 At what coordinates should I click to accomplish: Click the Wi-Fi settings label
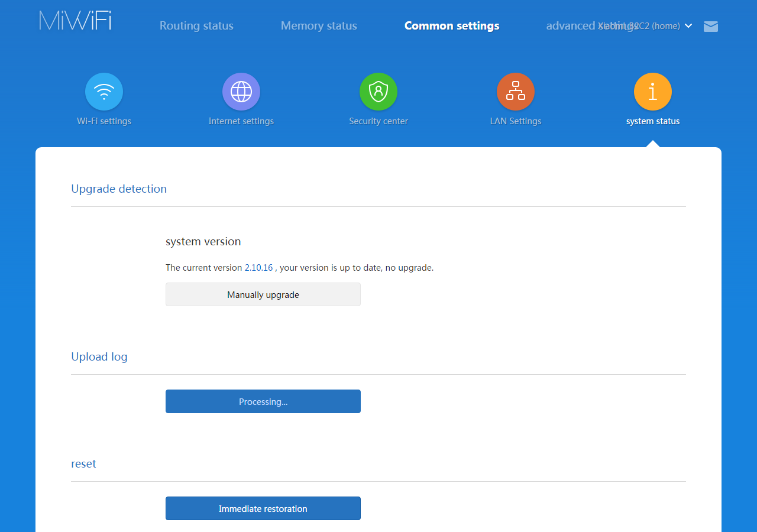coord(104,121)
